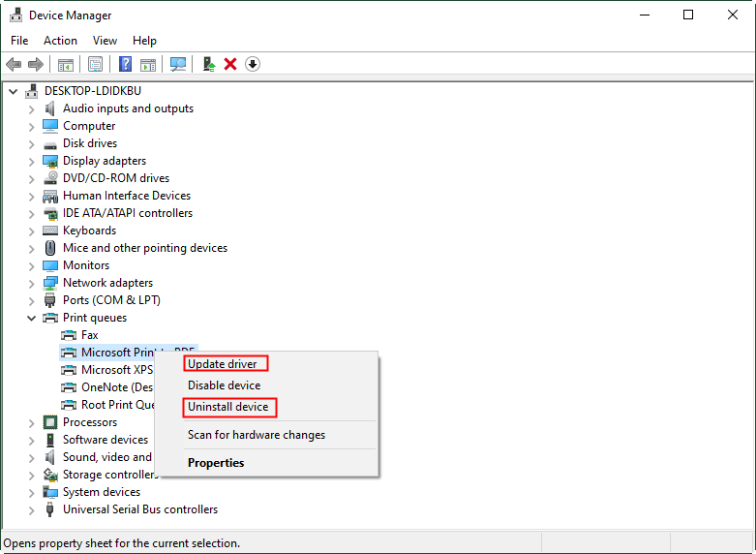Click the Display adapters card icon
The image size is (756, 554).
50,161
